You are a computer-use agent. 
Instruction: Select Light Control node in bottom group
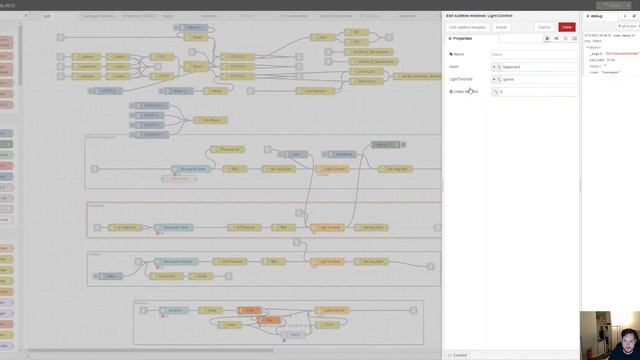click(x=332, y=310)
